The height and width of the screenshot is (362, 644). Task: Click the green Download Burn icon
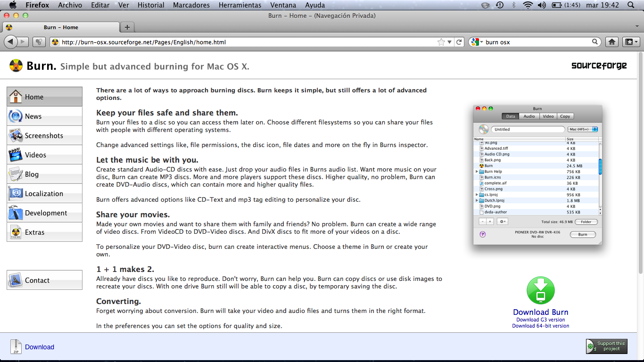[540, 290]
